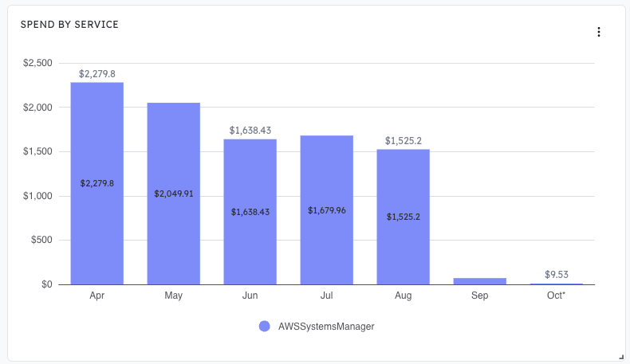Click the $2,279.8 label above Apr bar
This screenshot has height=364, width=630.
point(96,74)
